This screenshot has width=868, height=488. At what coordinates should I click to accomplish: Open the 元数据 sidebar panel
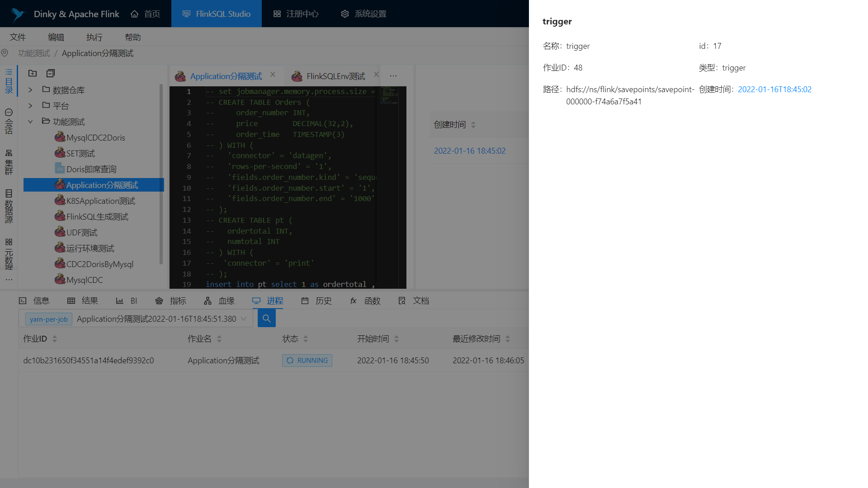pos(9,254)
